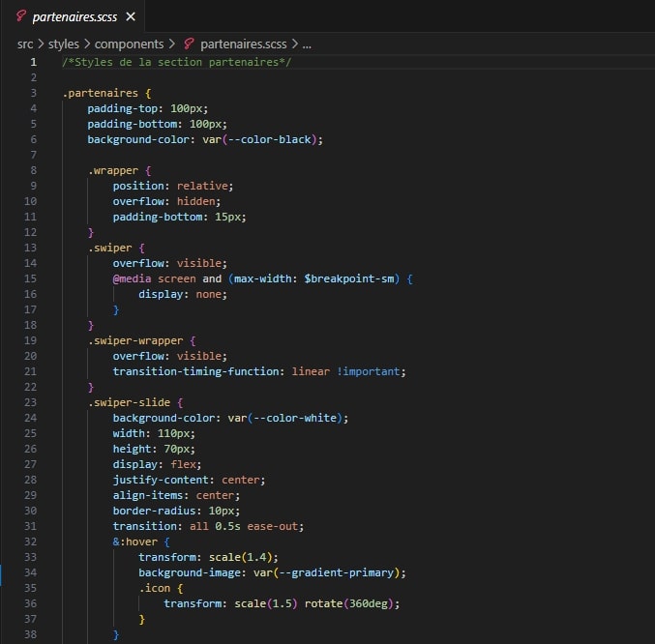Screen dimensions: 655x644
Task: Select the partenaires.scss tab title
Action: 74,17
